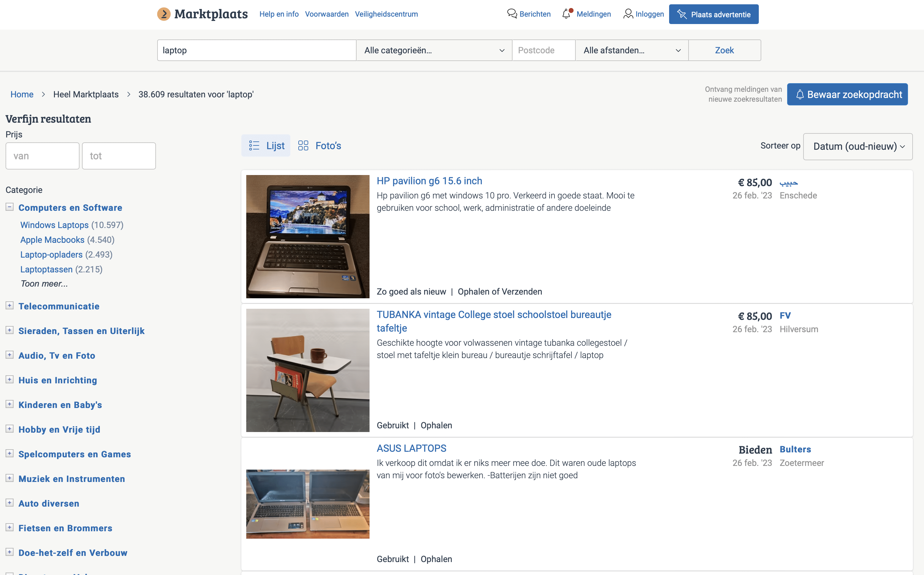Viewport: 924px width, 575px height.
Task: Click the Inloggen user icon
Action: tap(628, 14)
